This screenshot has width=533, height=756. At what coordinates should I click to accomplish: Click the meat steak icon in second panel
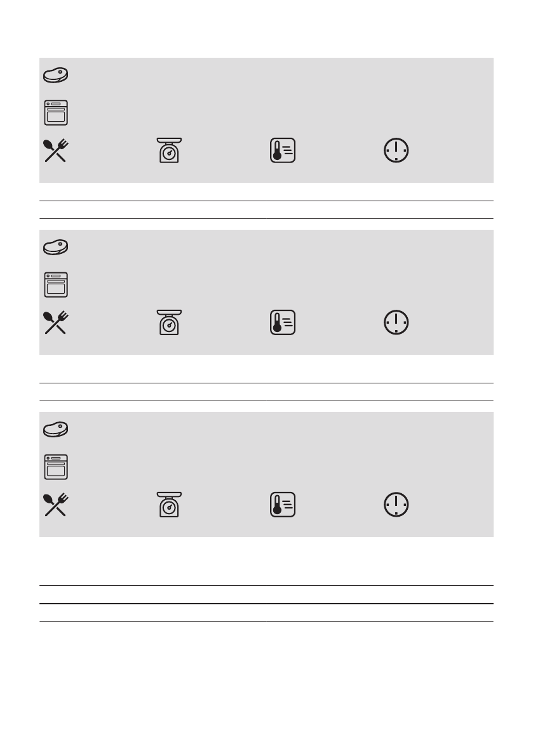coord(55,247)
